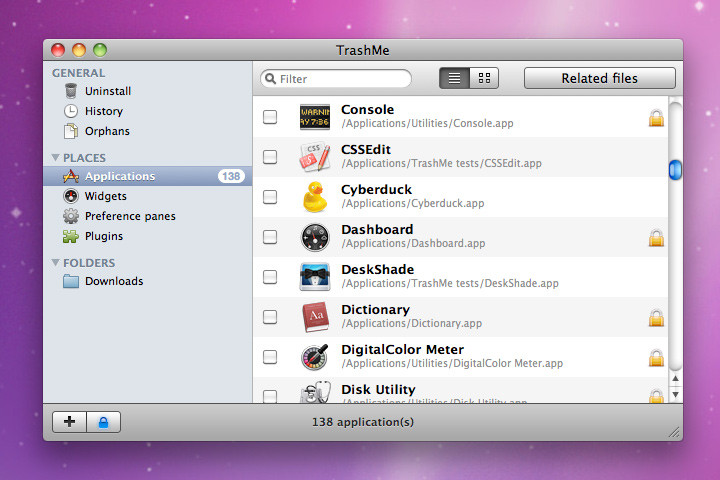Image resolution: width=720 pixels, height=480 pixels.
Task: Click the DeskShade app icon
Action: [315, 277]
